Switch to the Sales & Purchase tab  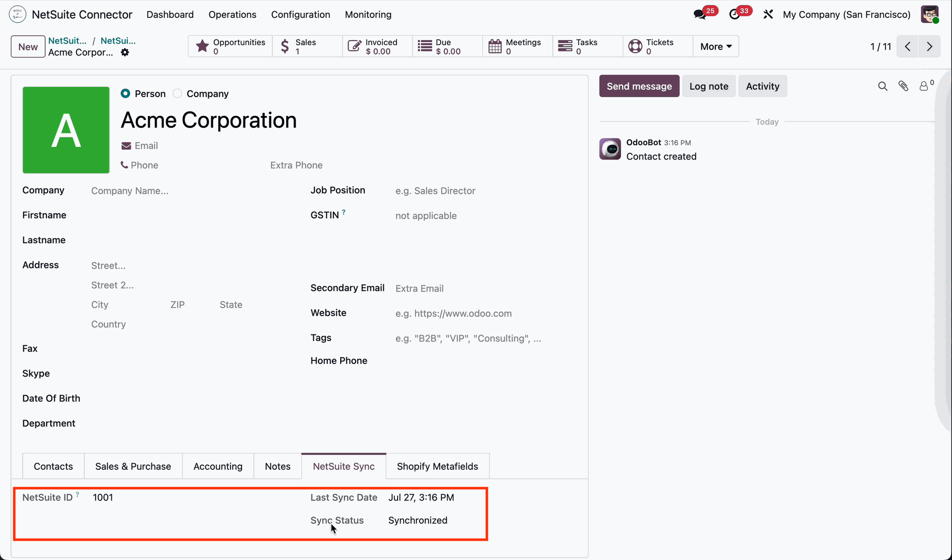pos(133,466)
